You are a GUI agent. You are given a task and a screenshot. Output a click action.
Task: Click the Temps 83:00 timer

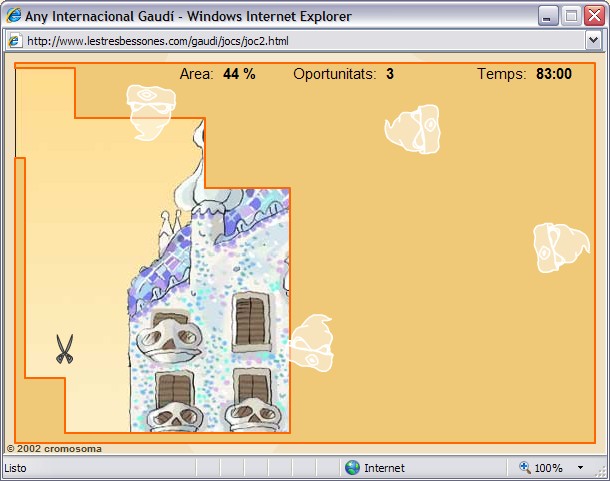tap(524, 74)
